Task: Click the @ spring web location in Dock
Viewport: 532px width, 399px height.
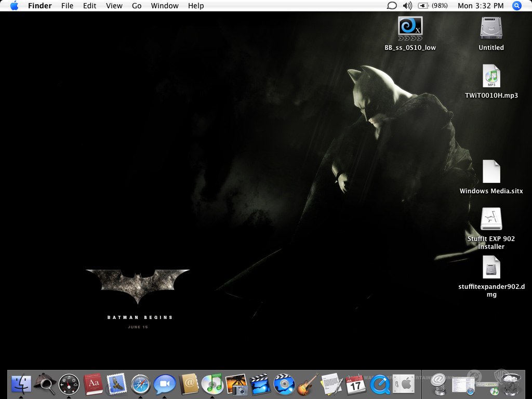Action: pos(438,384)
